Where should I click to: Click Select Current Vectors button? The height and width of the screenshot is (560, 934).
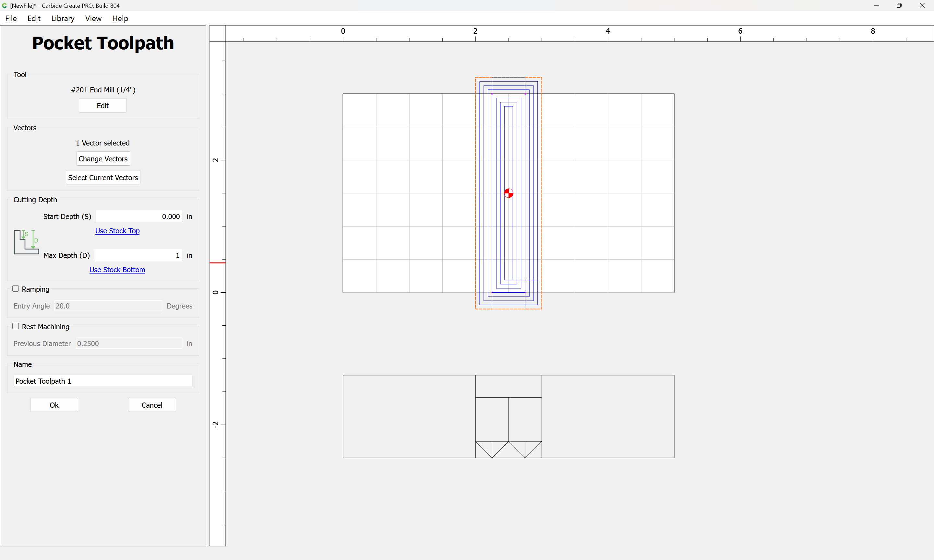(103, 178)
